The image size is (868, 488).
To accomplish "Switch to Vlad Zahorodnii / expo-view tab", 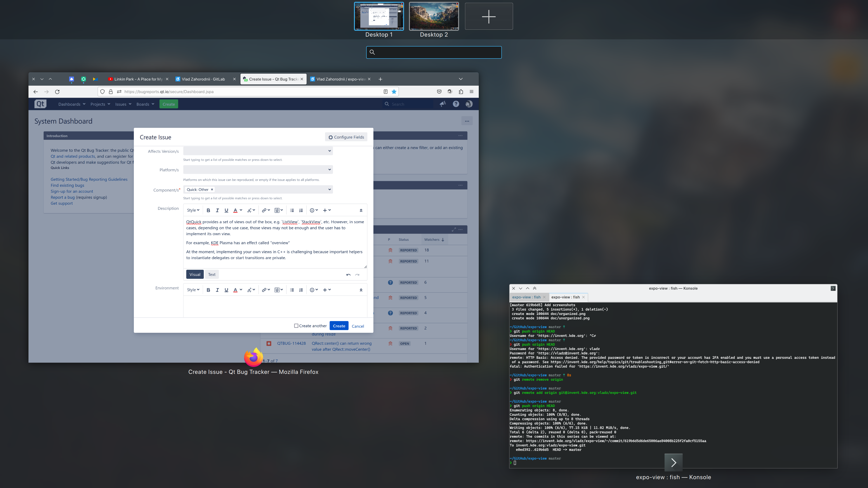I will pos(340,79).
